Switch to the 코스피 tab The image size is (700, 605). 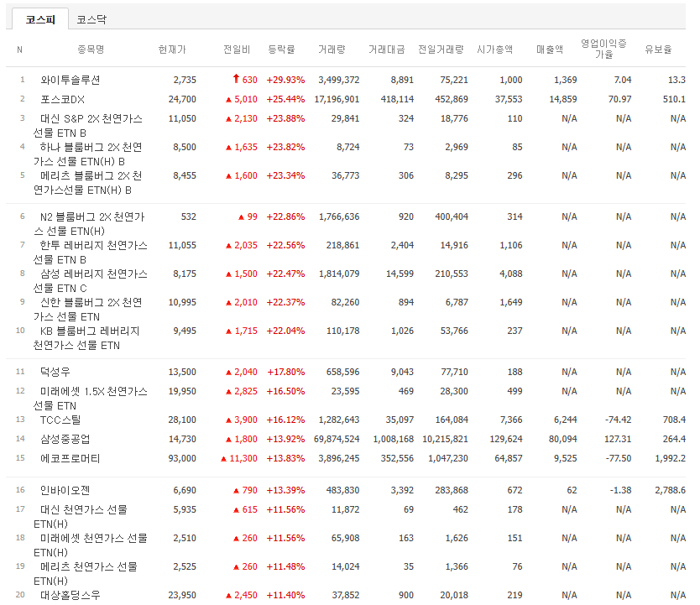(40, 19)
